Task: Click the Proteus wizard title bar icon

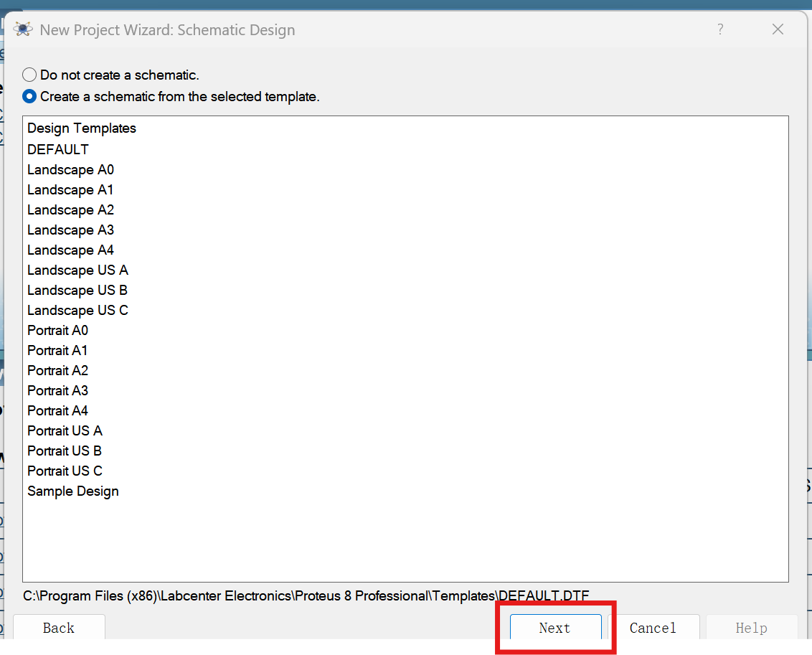Action: [x=23, y=29]
